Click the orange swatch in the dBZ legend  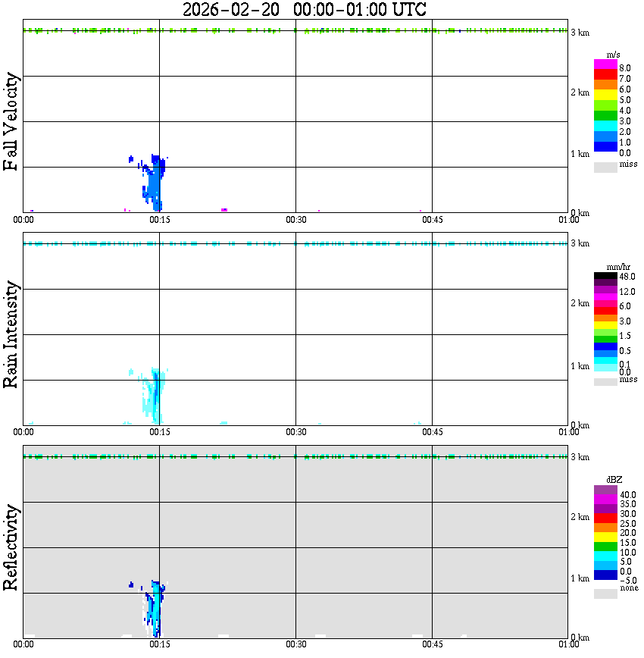point(605,528)
